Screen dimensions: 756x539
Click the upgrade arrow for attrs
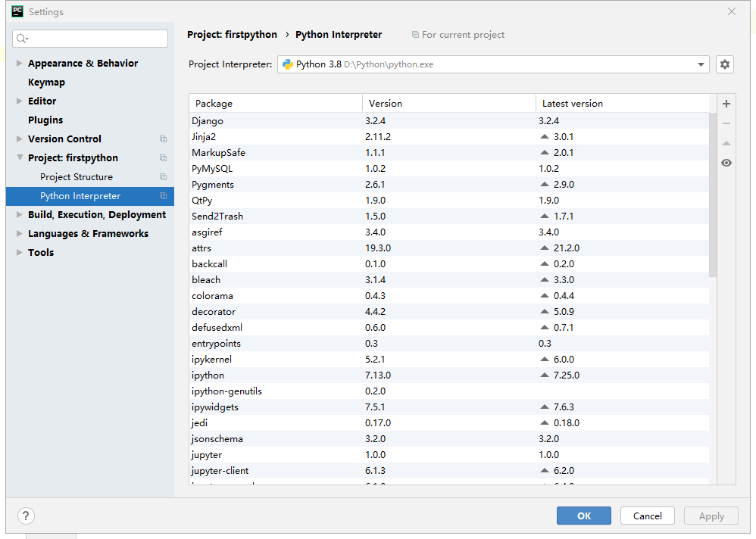point(545,248)
